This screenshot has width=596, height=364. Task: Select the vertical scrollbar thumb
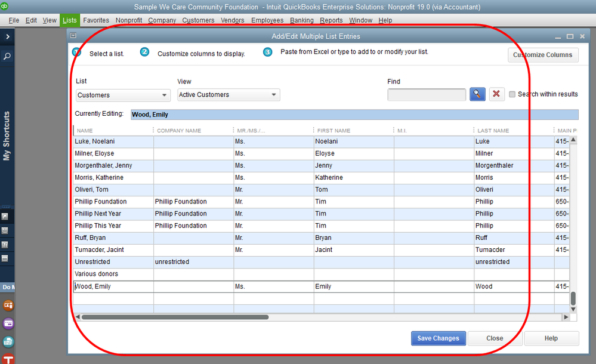pos(573,298)
